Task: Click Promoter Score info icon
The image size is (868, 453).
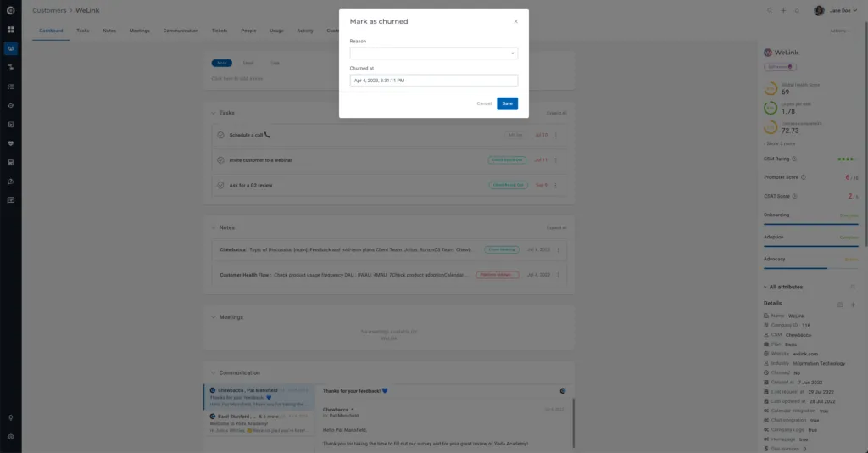Action: [804, 177]
